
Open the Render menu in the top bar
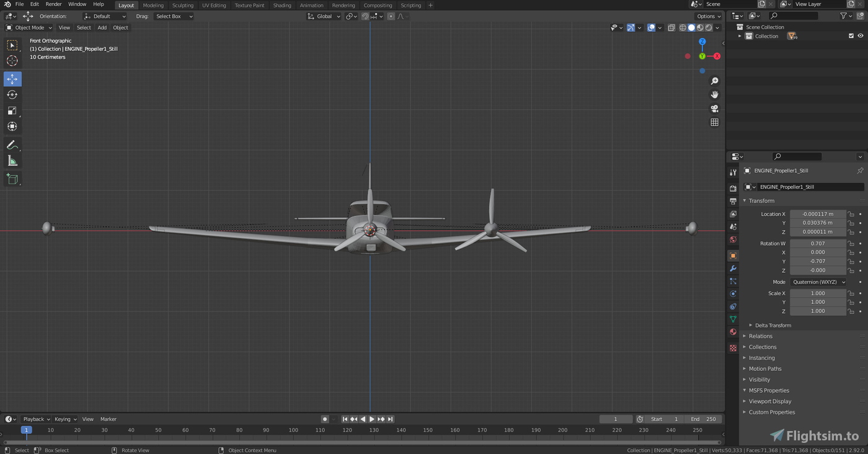point(53,4)
